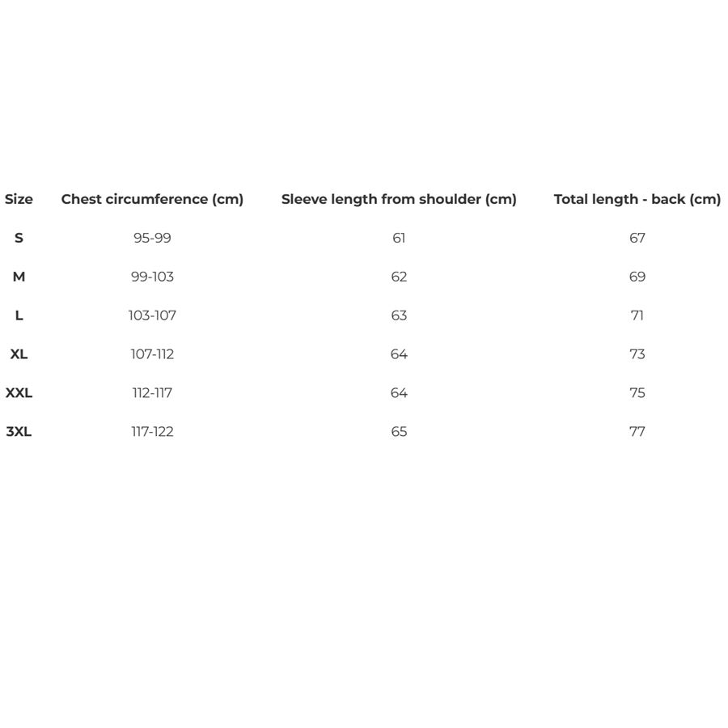Click the Chest circumference (cm) header

coord(152,199)
